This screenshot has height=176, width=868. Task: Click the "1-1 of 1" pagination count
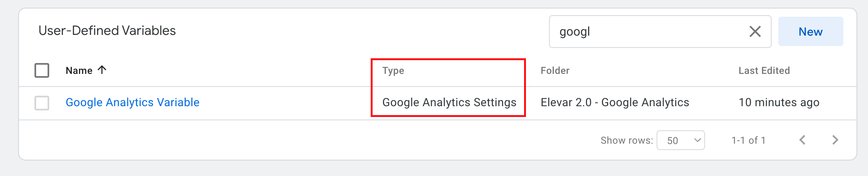(x=748, y=140)
